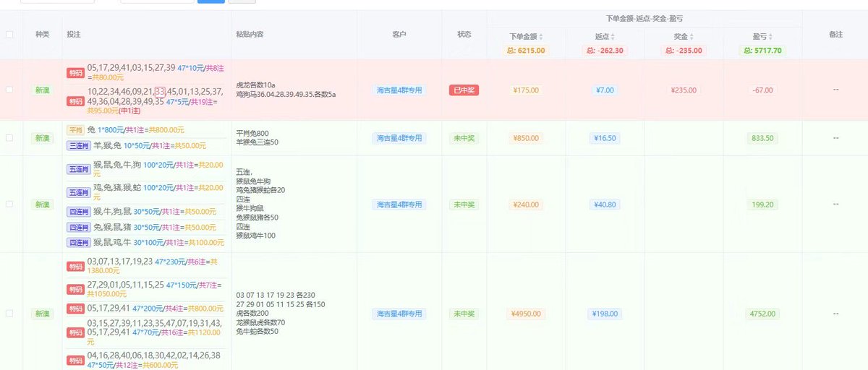Viewport: 868px width, 370px height.
Task: Check the row with ¥240.00 order amount
Action: (x=9, y=205)
